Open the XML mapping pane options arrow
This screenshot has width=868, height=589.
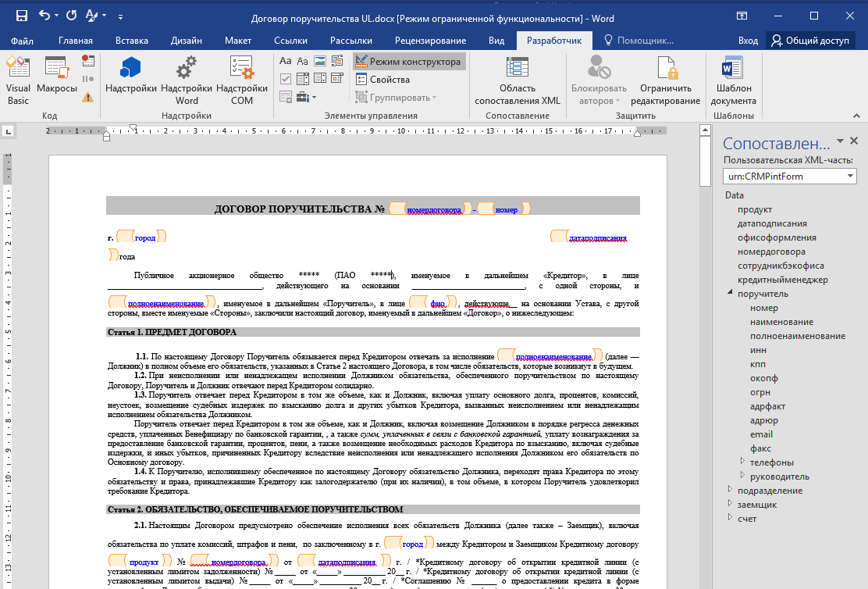click(841, 141)
